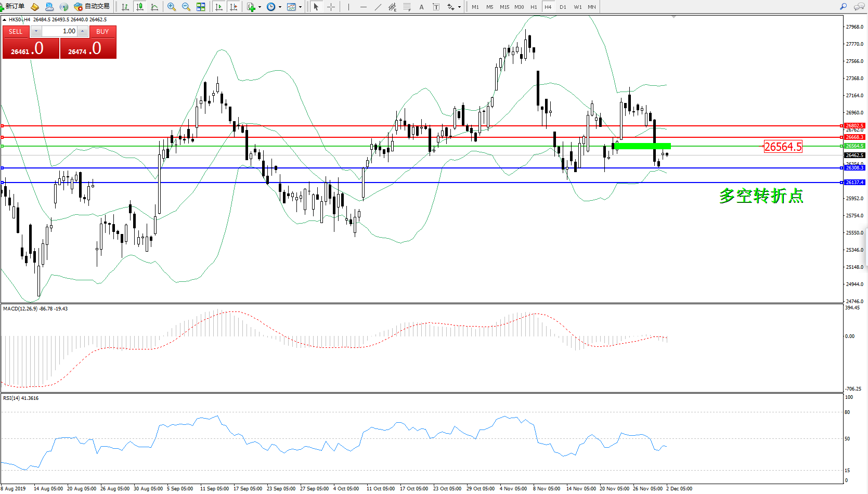Toggle chart auto scroll
Image resolution: width=868 pixels, height=494 pixels.
click(219, 7)
